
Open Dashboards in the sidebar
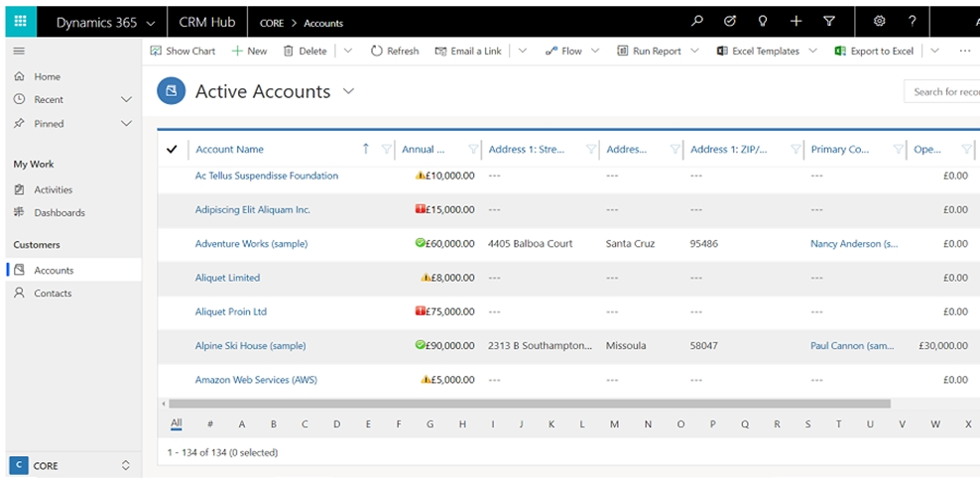tap(60, 213)
